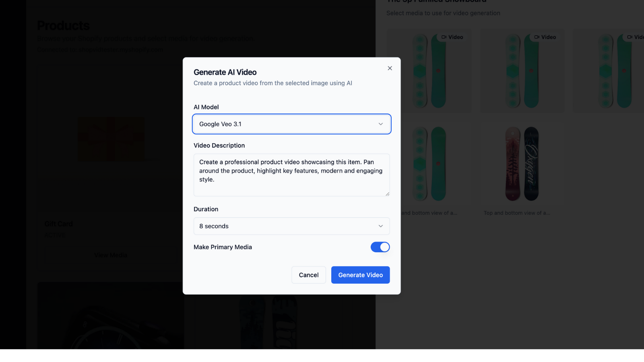
Task: Click the Generate Video button
Action: 360,275
